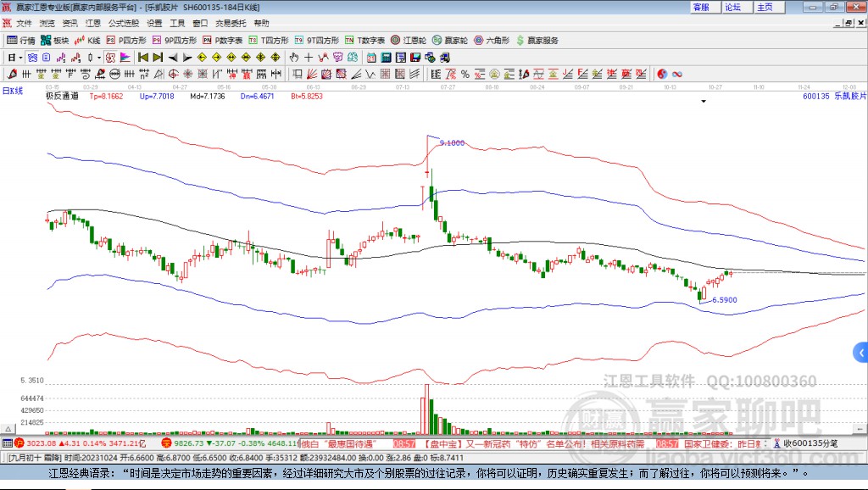Open the 行情 market quotes view
The width and height of the screenshot is (868, 490).
click(21, 41)
